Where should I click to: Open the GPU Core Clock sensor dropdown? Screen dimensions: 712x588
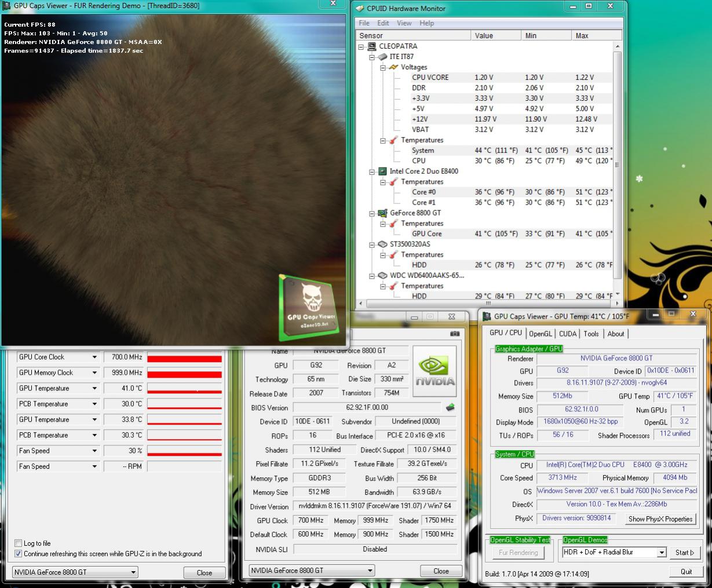pyautogui.click(x=94, y=357)
